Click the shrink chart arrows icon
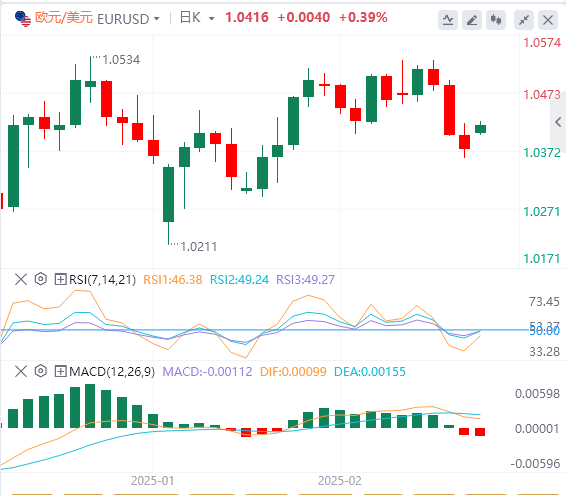The image size is (566, 495). pyautogui.click(x=524, y=20)
